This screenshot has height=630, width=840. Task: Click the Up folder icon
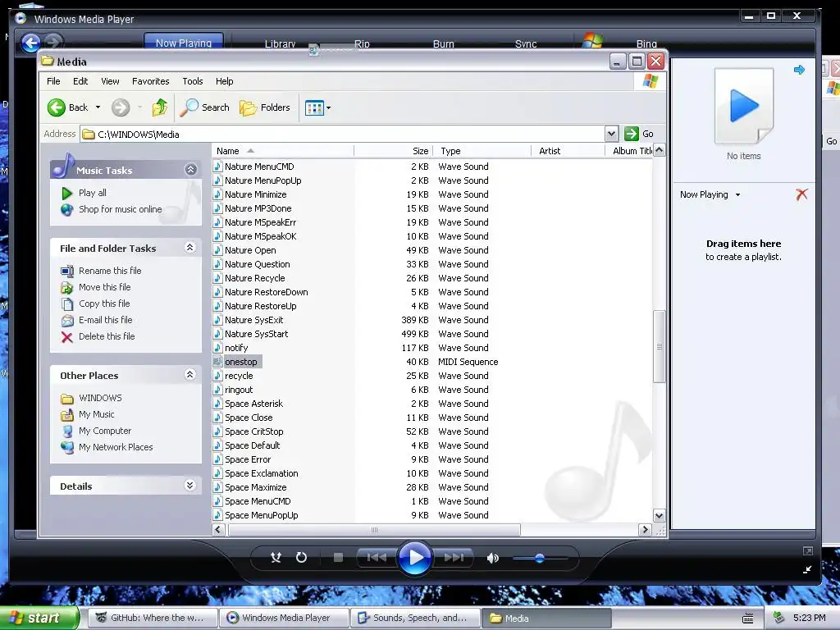coord(160,107)
